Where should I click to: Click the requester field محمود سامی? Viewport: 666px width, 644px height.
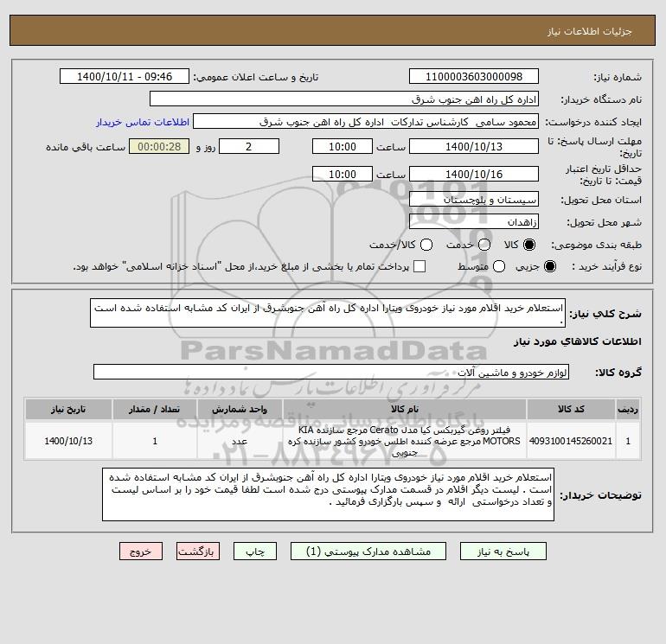(x=366, y=122)
